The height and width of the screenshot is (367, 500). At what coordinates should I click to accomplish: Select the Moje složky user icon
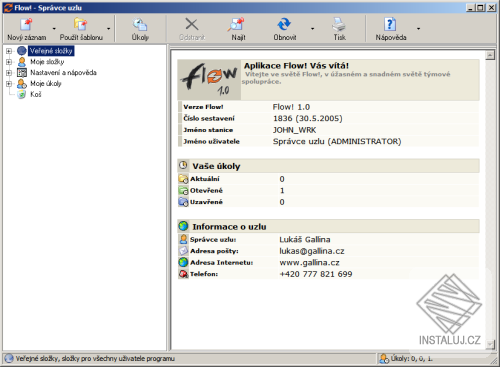22,62
